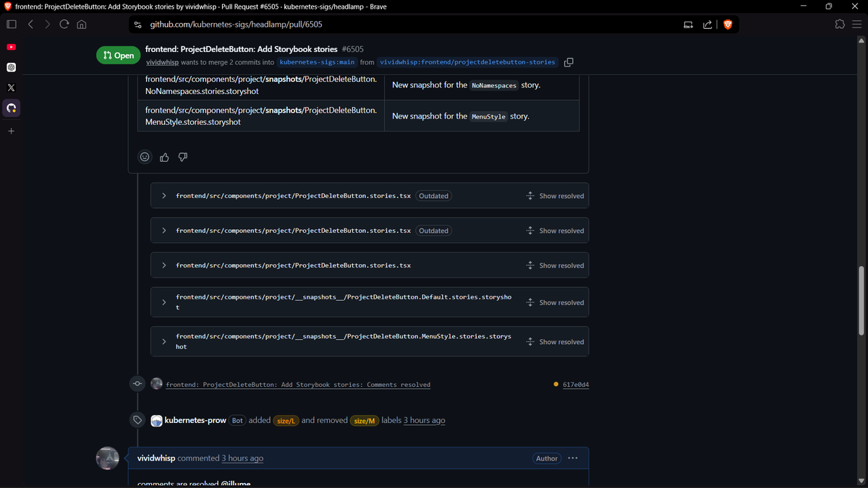Viewport: 868px width, 488px height.
Task: Expand second outdated ProjectDeleteButton.stories.tsx thread
Action: tap(164, 231)
